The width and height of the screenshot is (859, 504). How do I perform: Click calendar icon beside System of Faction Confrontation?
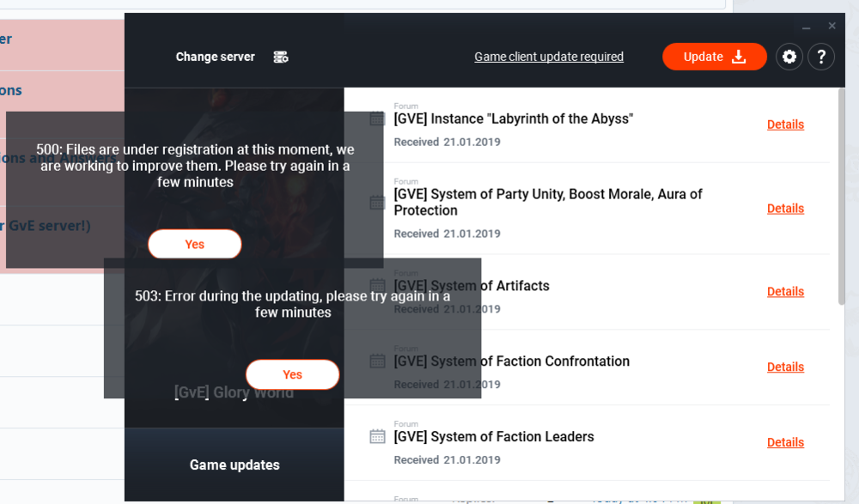(x=377, y=361)
